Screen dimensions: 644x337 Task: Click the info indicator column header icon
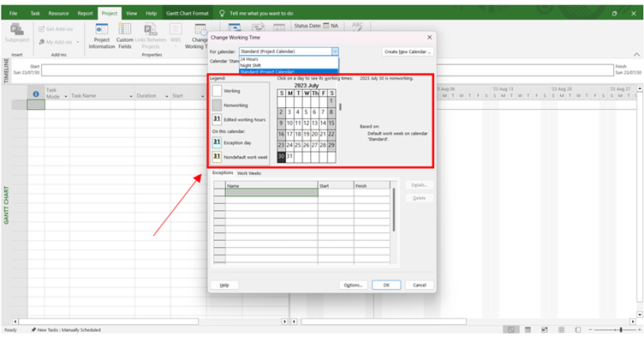point(36,94)
